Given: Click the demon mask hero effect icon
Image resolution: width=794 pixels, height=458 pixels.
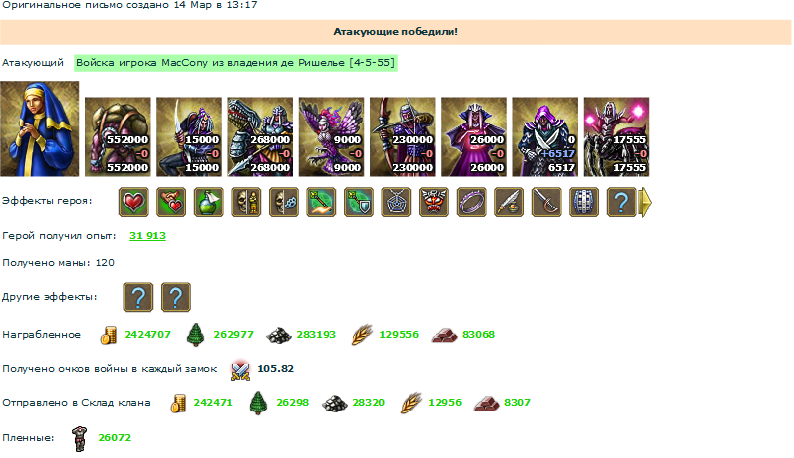Looking at the screenshot, I should pyautogui.click(x=434, y=202).
